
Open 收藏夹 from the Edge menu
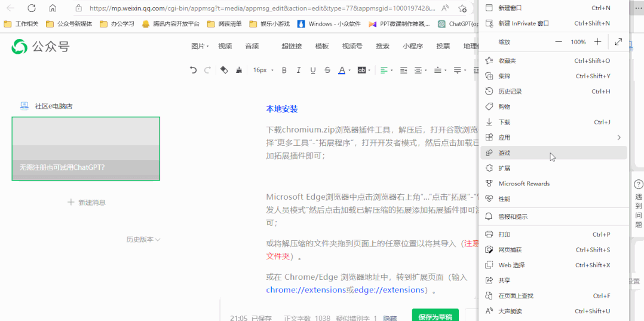[x=554, y=61]
